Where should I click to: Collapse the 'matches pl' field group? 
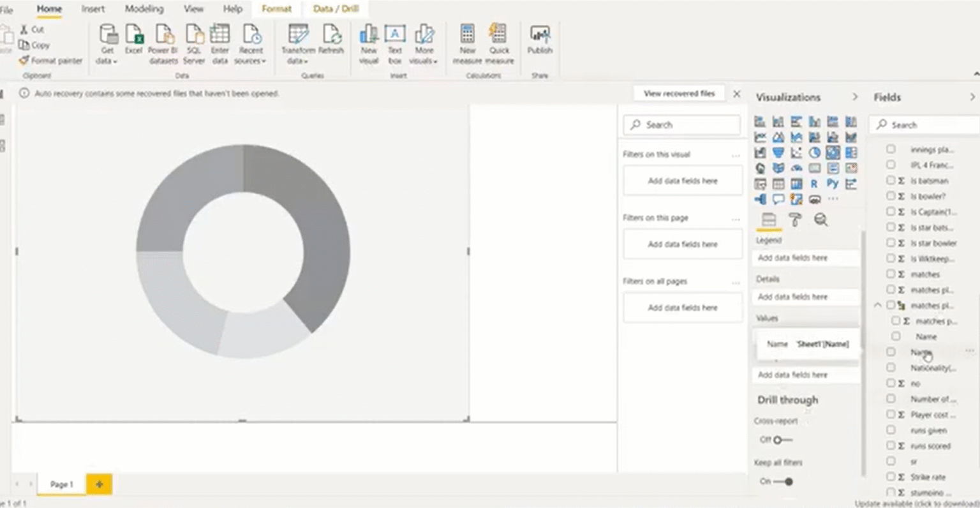[x=878, y=305]
